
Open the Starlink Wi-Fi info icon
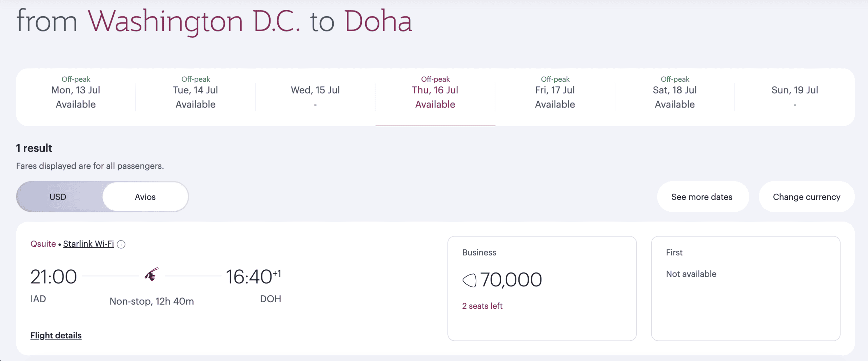(122, 244)
